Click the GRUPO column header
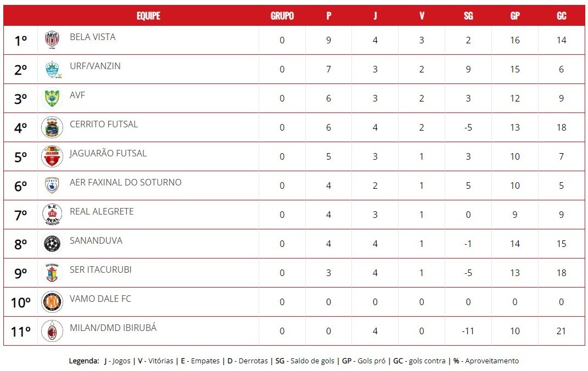 [282, 16]
